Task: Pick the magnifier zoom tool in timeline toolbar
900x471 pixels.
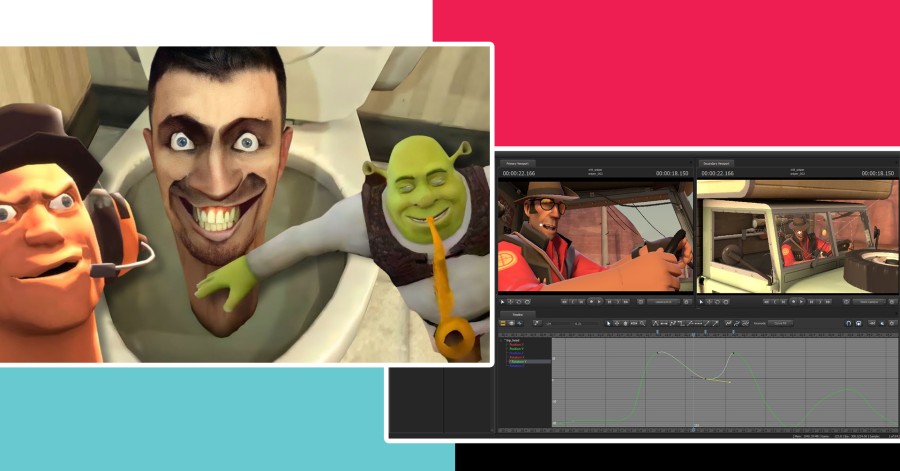Action: [642, 323]
